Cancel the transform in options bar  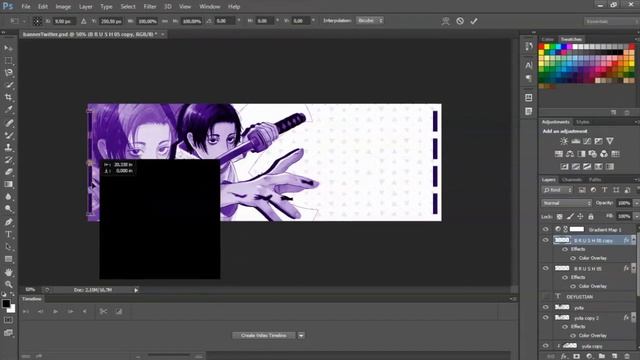[460, 21]
